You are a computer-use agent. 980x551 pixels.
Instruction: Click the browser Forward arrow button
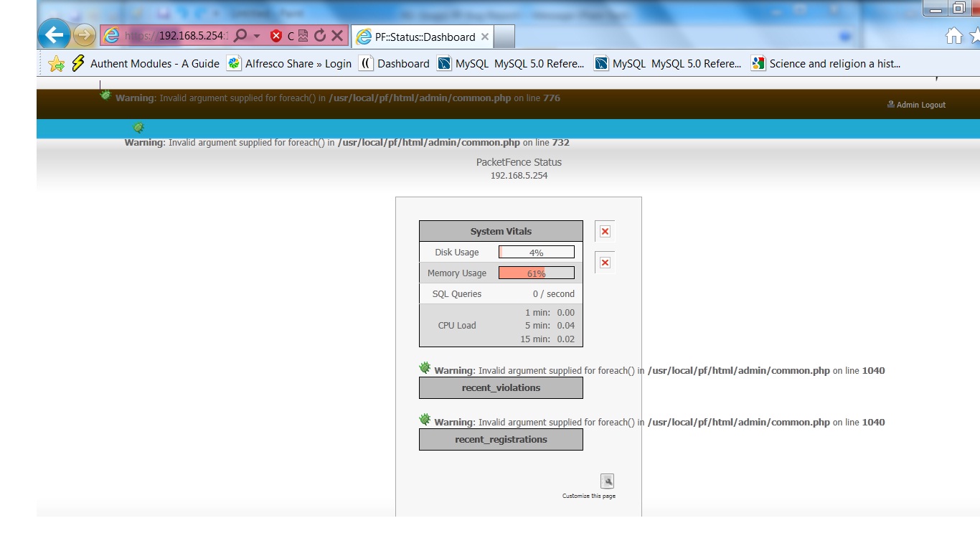coord(85,35)
